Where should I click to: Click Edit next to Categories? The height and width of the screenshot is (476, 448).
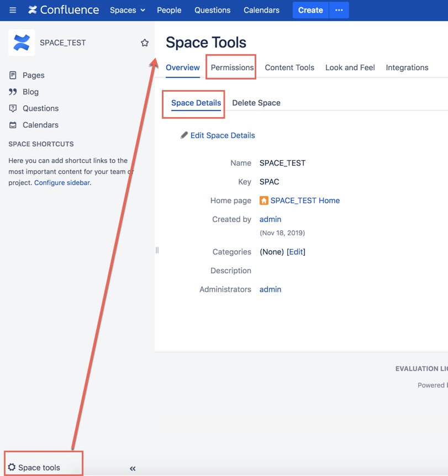tap(296, 252)
